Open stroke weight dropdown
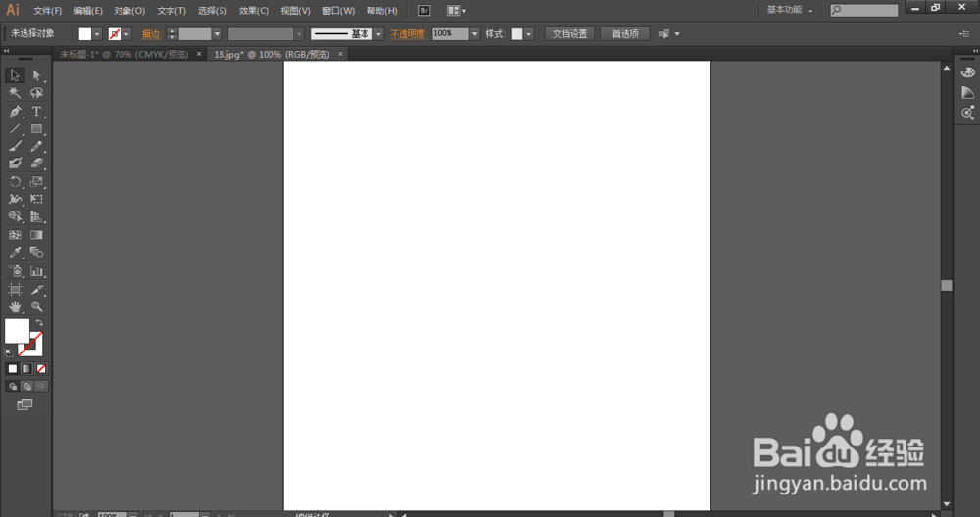 coord(217,34)
